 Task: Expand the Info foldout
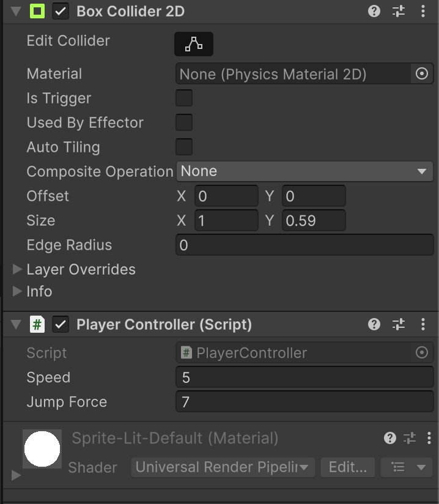(x=18, y=291)
